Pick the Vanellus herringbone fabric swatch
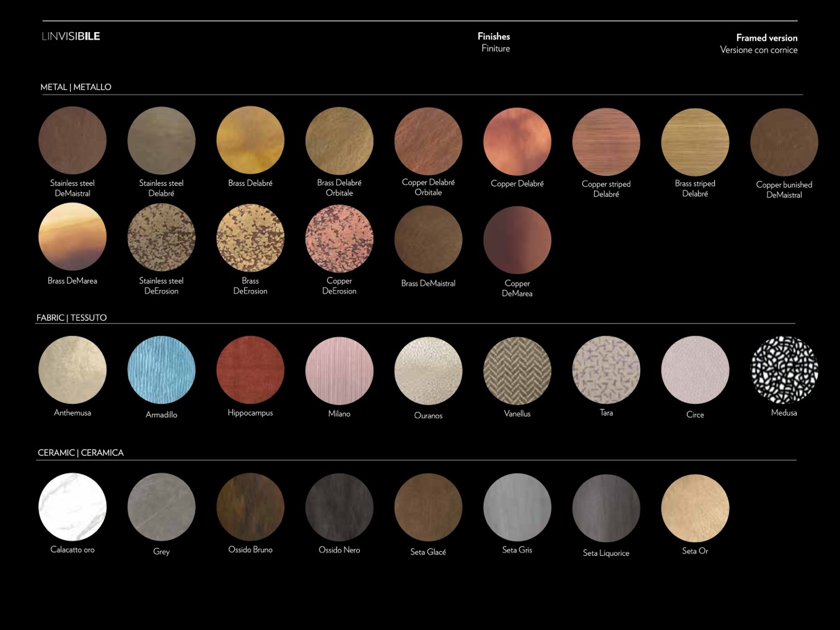This screenshot has width=840, height=630. click(x=517, y=370)
